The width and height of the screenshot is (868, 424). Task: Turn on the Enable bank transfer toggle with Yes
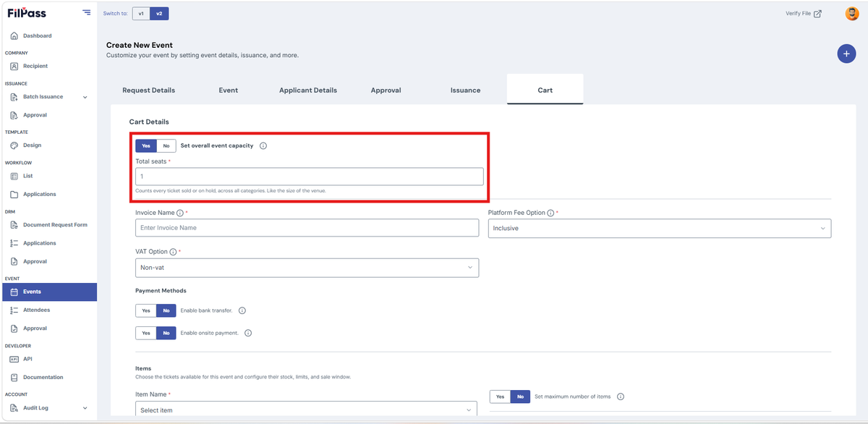146,310
